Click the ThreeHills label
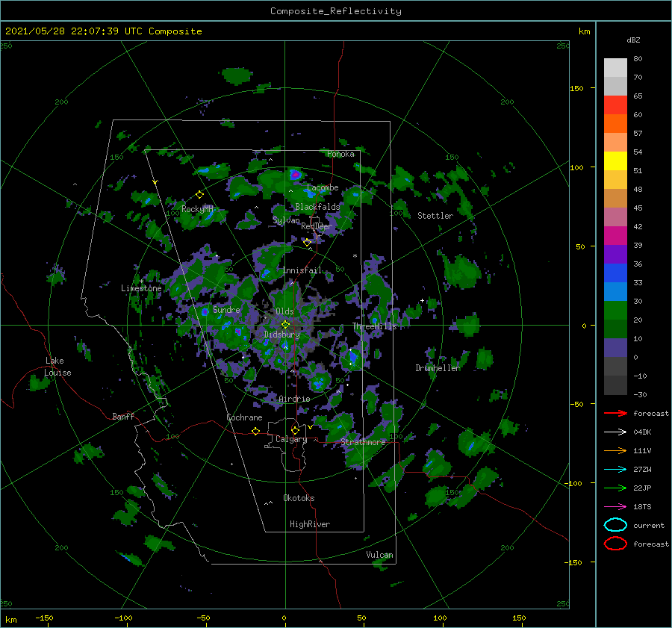Screen dimensions: 672x628 (375, 326)
